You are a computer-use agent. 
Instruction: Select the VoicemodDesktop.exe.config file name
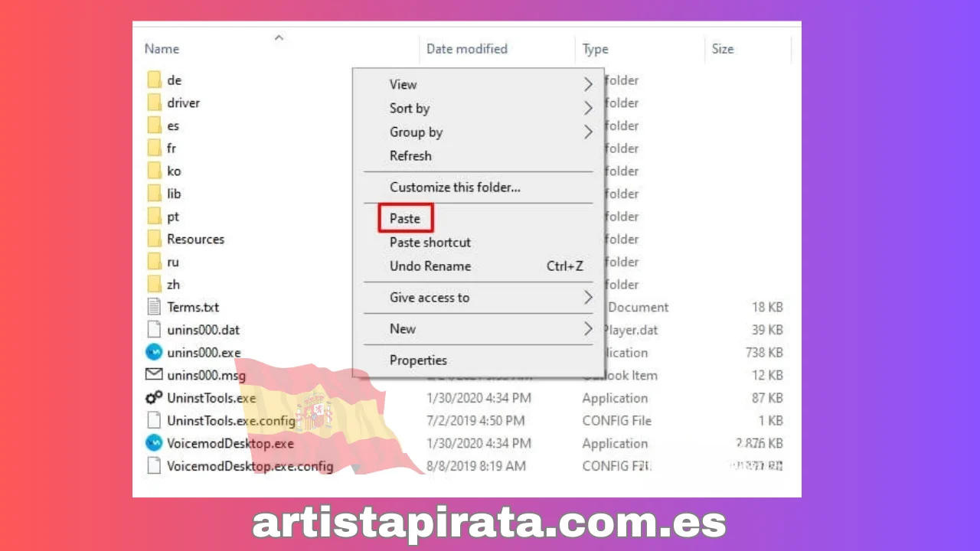[250, 466]
